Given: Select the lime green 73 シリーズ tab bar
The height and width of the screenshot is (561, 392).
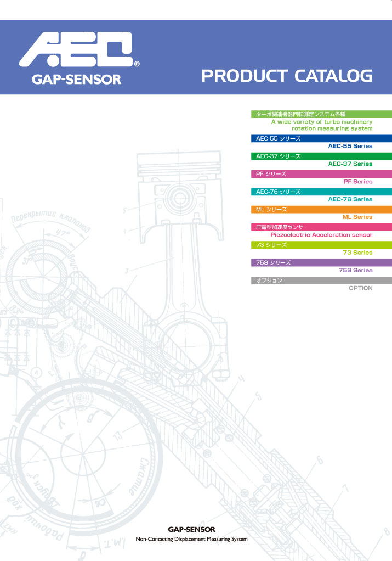Looking at the screenshot, I should coord(321,245).
